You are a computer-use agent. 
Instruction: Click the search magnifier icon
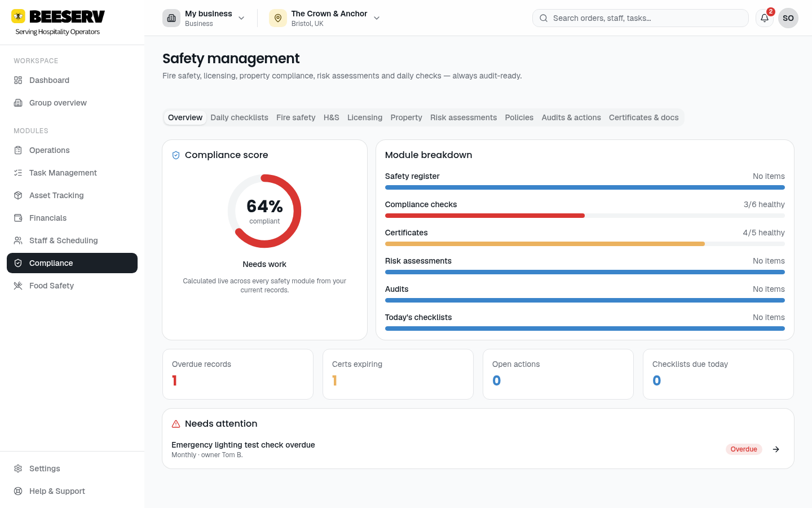tap(544, 18)
